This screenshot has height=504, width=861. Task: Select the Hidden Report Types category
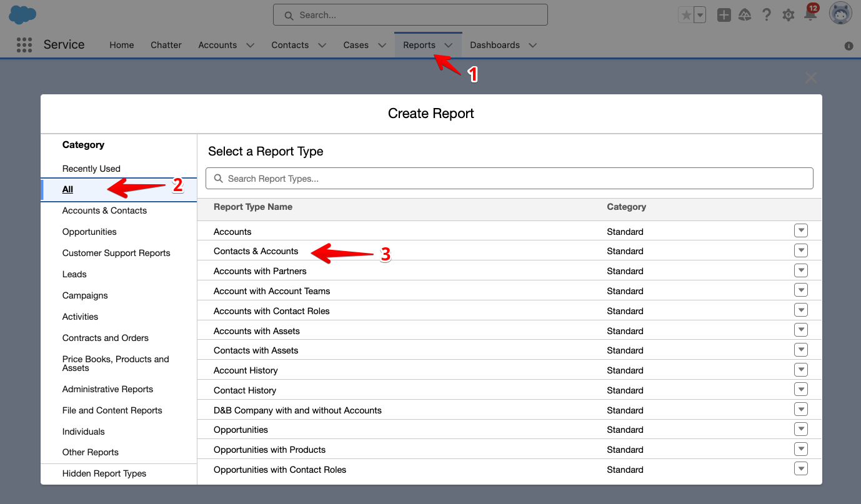click(104, 473)
